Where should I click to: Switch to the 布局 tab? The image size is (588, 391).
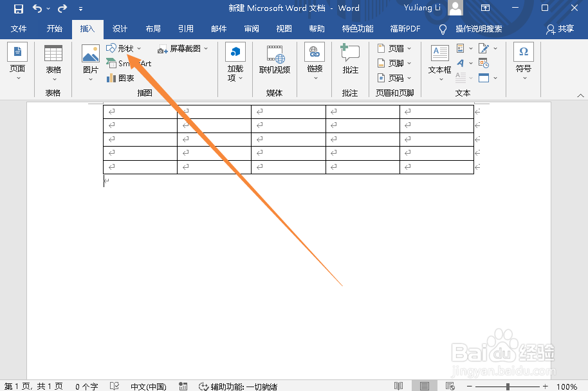tap(153, 29)
